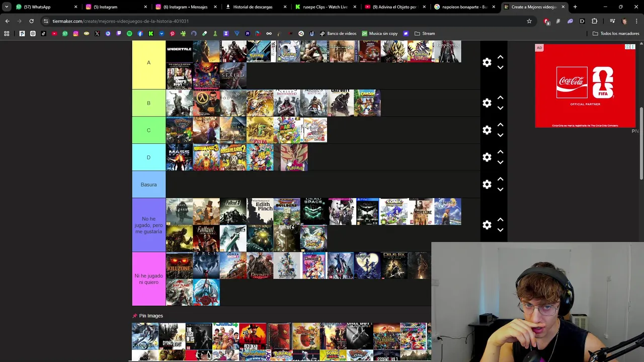
Task: Open Banco de videos bookmark
Action: (x=338, y=34)
